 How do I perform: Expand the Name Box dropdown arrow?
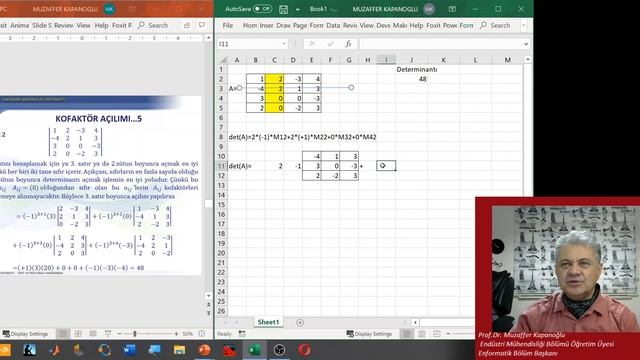click(284, 44)
